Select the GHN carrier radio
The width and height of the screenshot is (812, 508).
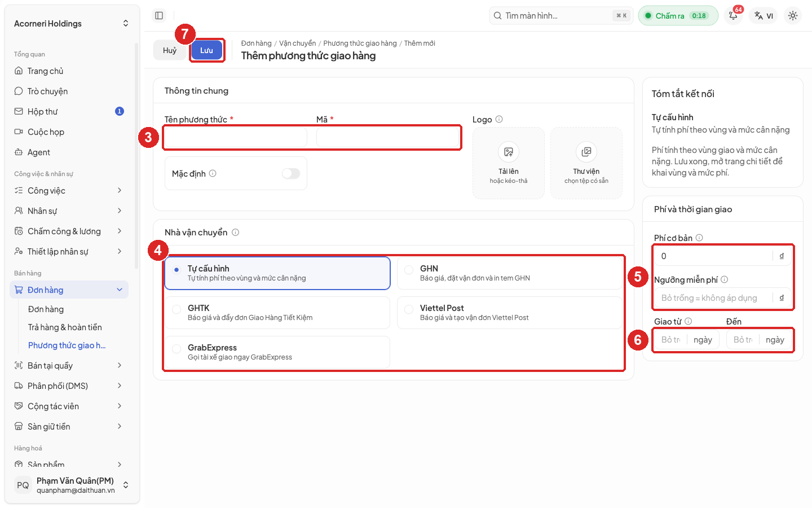pos(409,270)
